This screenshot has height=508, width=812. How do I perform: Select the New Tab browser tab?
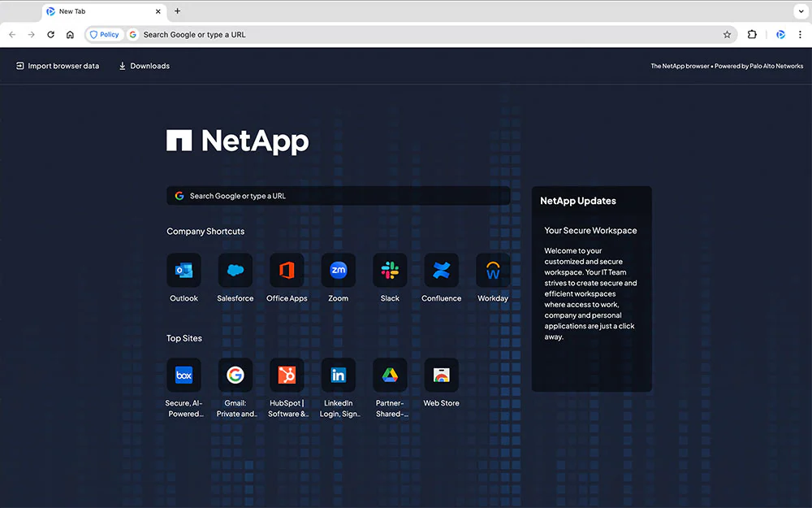97,11
